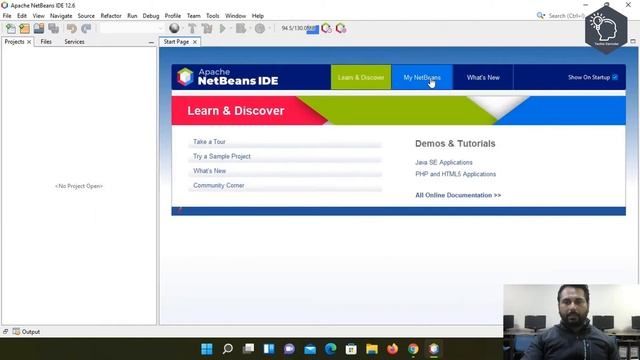Screen dimensions: 640x360
Task: Open the Help menu
Action: pyautogui.click(x=258, y=16)
